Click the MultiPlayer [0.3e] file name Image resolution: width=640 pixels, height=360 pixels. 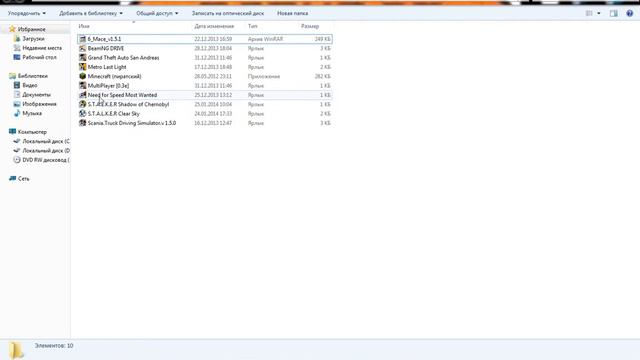coord(108,86)
